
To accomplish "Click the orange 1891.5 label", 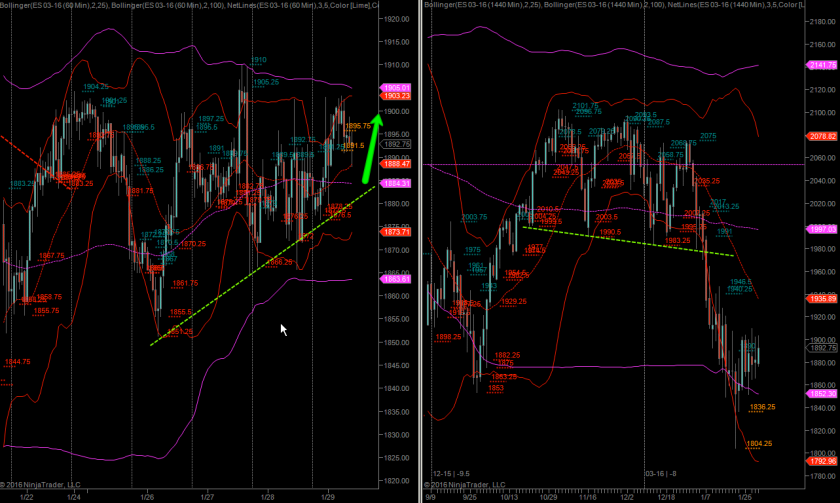I will (x=353, y=146).
